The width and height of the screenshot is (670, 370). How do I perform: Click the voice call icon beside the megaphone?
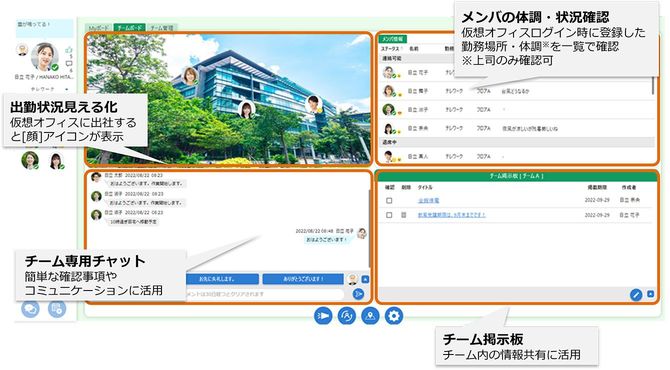[x=347, y=316]
